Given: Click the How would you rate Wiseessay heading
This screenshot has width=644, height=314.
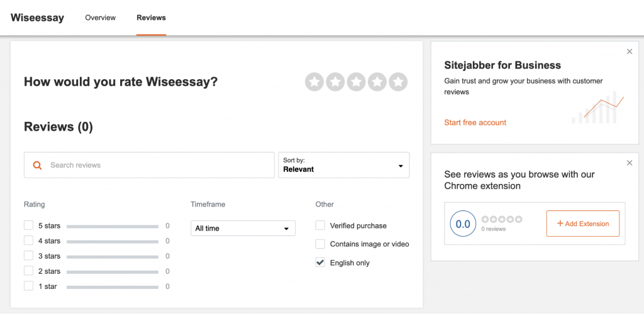Looking at the screenshot, I should tap(121, 82).
